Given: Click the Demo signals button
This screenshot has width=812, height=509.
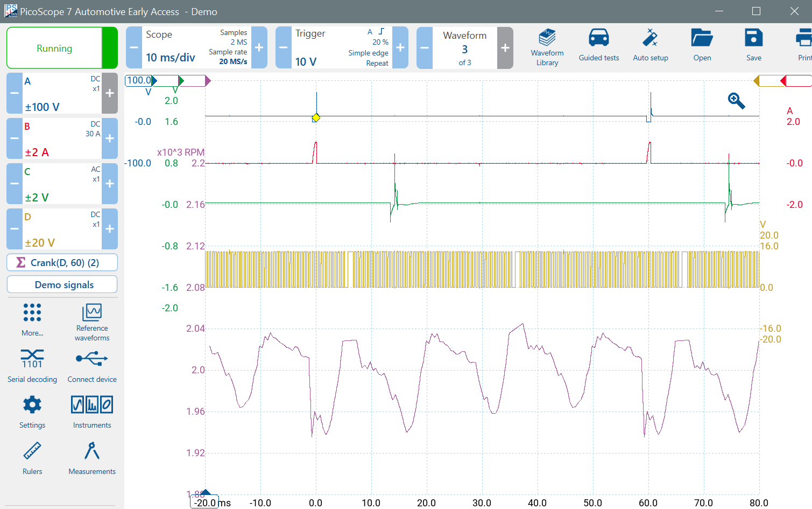Looking at the screenshot, I should [x=62, y=285].
